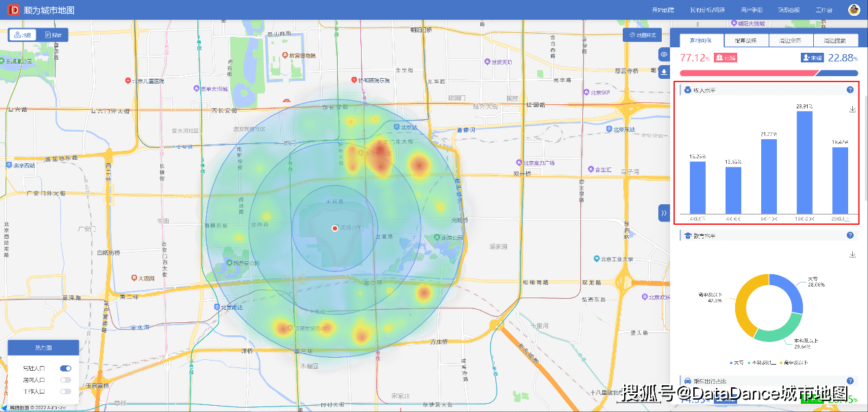Download the 收入水平 bar chart
This screenshot has width=868, height=412.
pyautogui.click(x=852, y=109)
